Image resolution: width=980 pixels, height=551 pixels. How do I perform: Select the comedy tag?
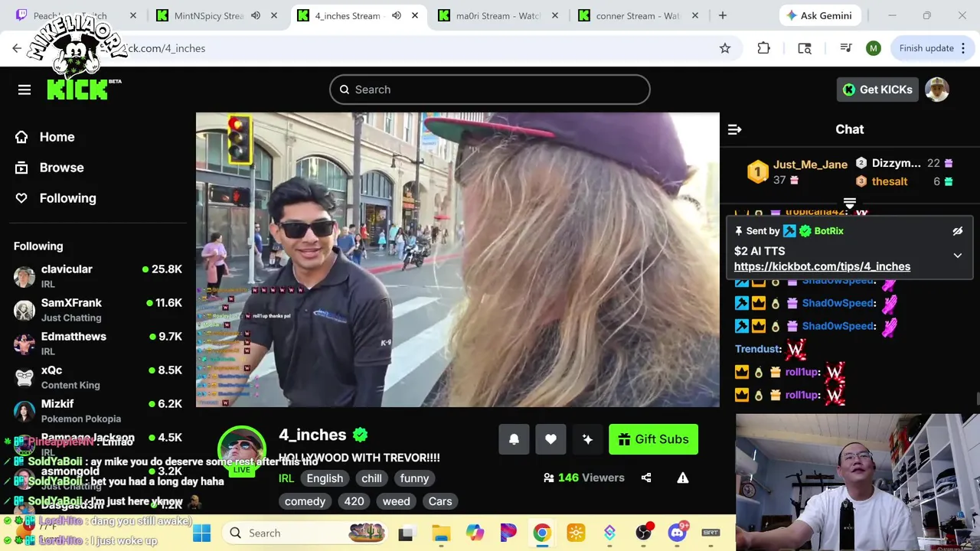coord(305,501)
